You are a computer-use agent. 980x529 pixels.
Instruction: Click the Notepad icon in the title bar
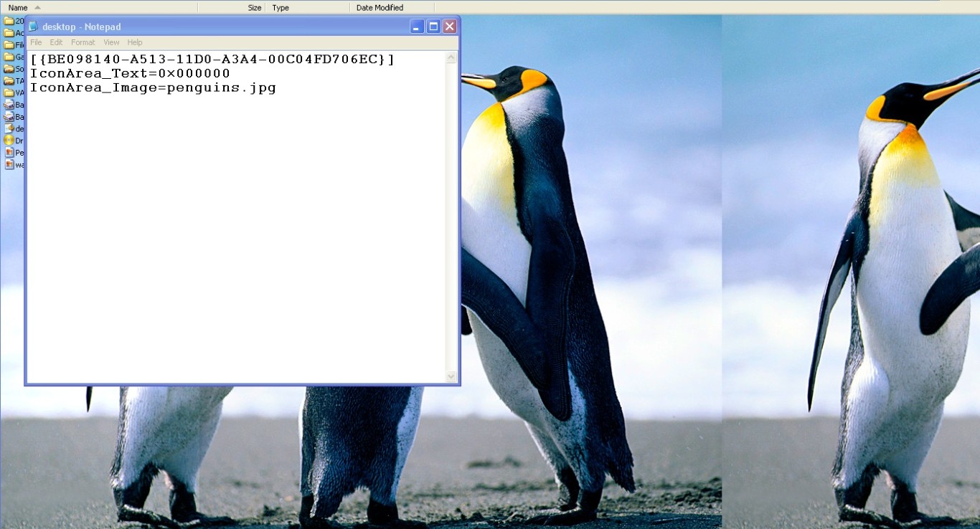[32, 26]
